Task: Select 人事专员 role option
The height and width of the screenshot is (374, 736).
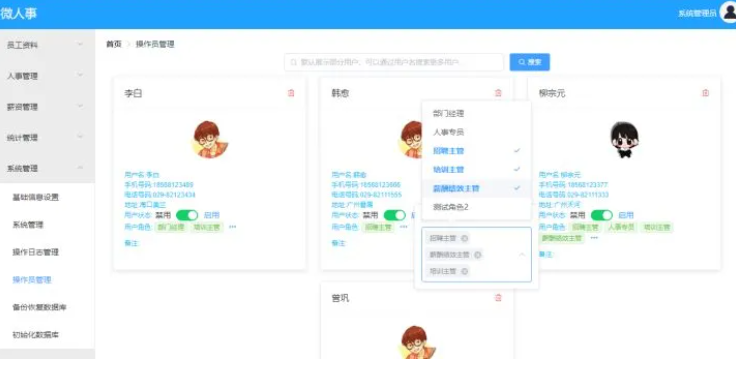Action: tap(477, 132)
